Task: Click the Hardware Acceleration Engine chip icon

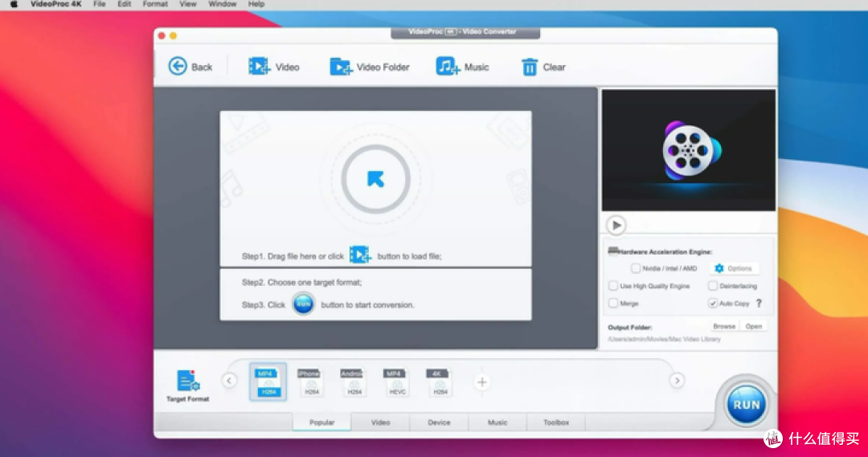Action: [612, 251]
